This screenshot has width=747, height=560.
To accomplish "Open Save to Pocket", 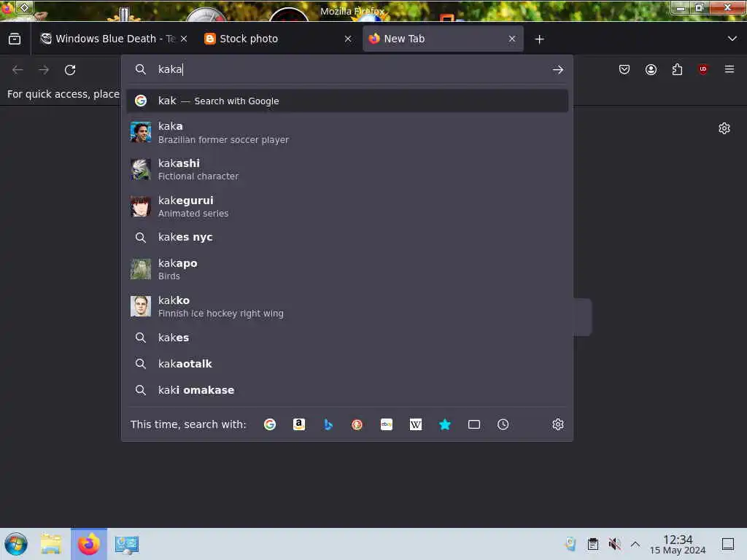I will [624, 70].
